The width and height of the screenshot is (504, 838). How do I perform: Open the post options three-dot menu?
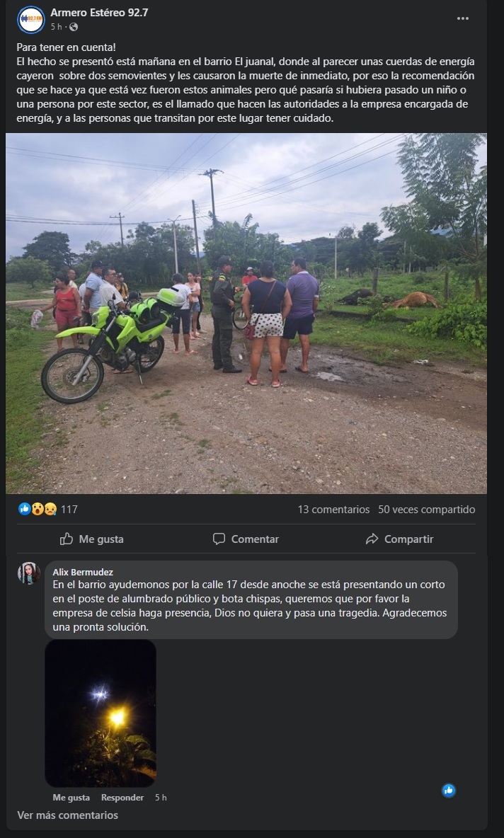(462, 18)
